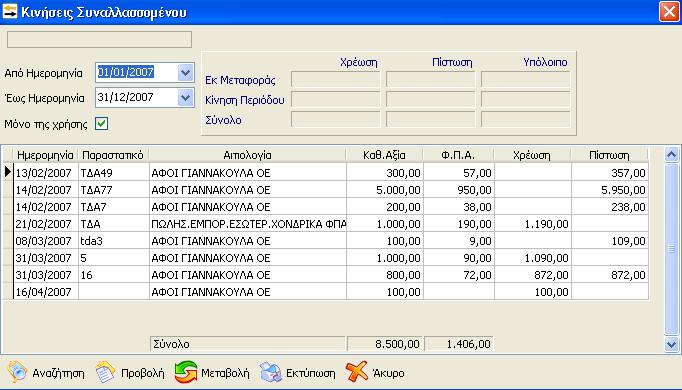Viewport: 682px width, 390px height.
Task: Click the Κίνηση Περιόδου Χρέωση field
Action: point(335,100)
